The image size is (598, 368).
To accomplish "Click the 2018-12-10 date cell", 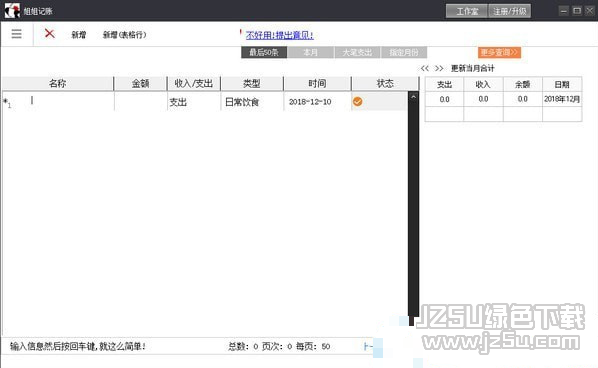I will 317,101.
